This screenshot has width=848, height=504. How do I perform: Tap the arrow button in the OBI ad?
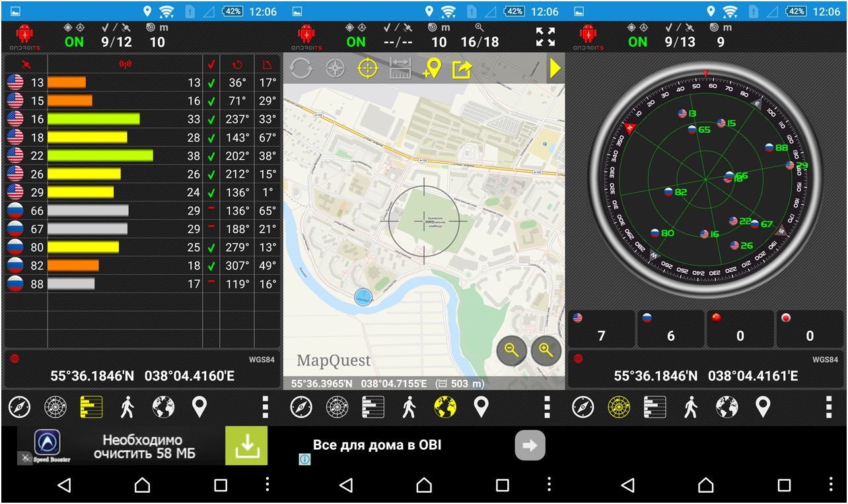[x=530, y=445]
